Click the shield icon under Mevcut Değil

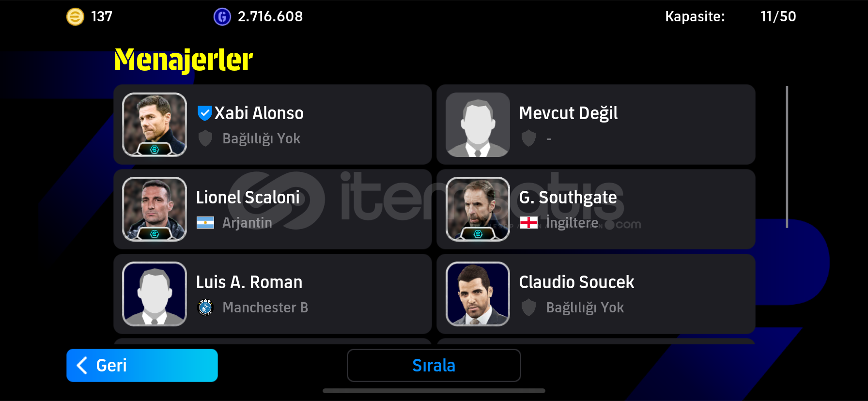528,139
